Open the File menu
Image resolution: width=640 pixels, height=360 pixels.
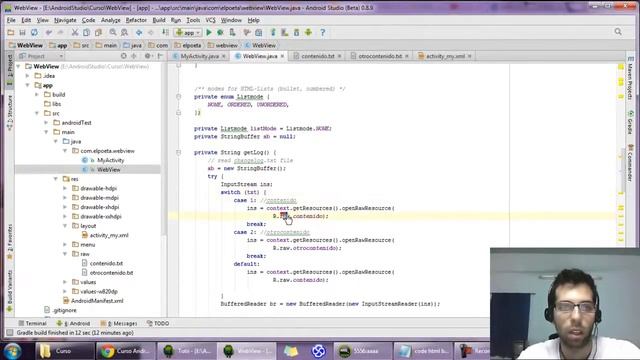click(x=11, y=20)
